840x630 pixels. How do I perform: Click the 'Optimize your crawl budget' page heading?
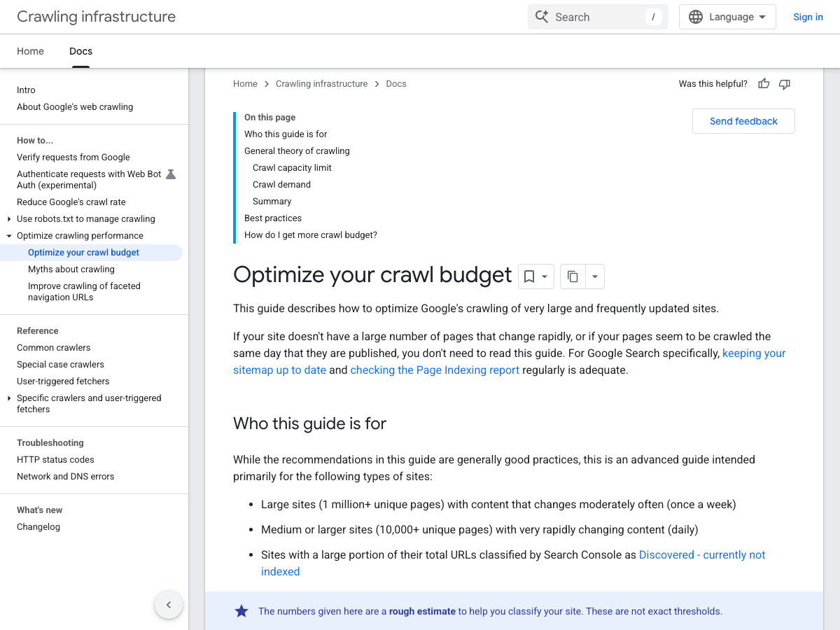click(x=372, y=275)
